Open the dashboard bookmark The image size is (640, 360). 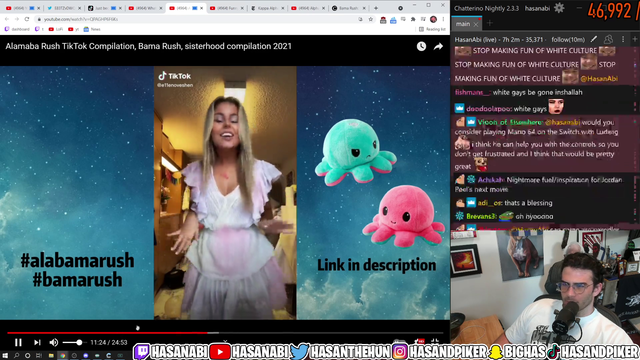point(17,29)
